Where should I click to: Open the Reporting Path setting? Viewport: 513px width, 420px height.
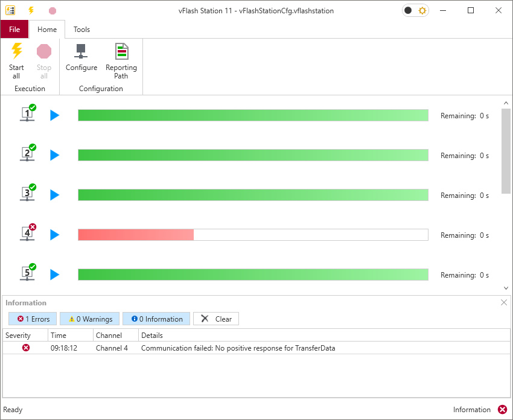121,61
